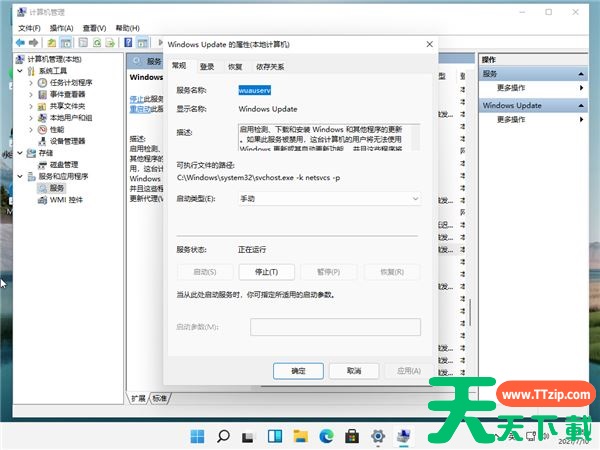Open Task View on the taskbar
600x450 pixels.
(248, 436)
